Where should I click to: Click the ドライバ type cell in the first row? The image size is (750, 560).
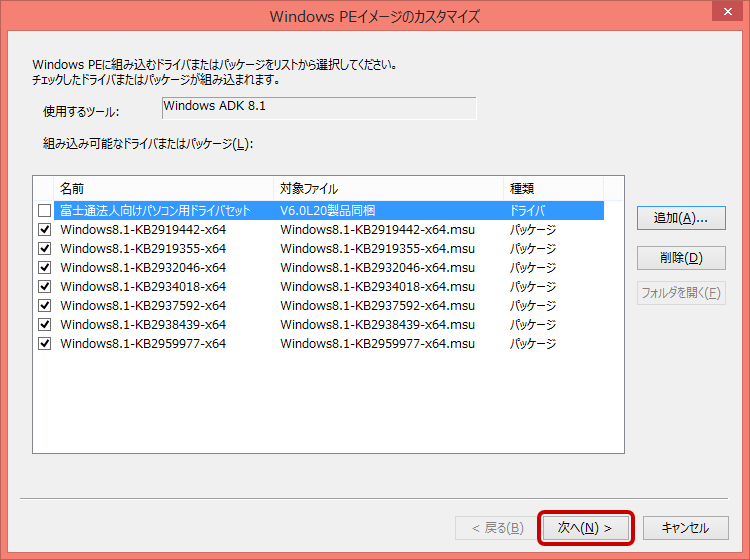tap(527, 210)
